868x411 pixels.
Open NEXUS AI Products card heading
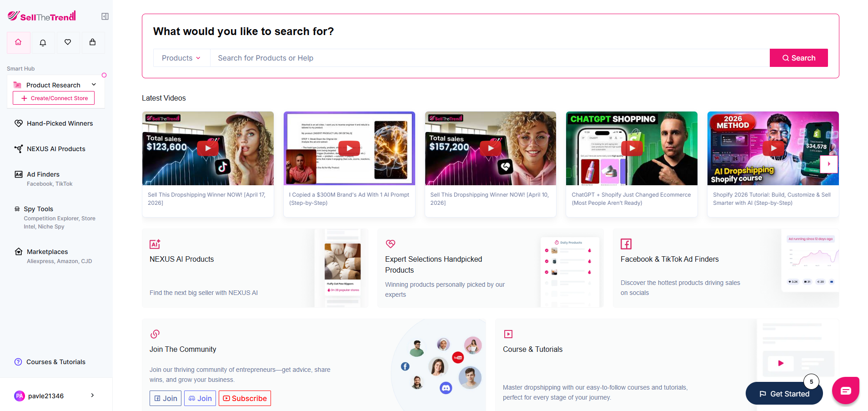(x=181, y=259)
